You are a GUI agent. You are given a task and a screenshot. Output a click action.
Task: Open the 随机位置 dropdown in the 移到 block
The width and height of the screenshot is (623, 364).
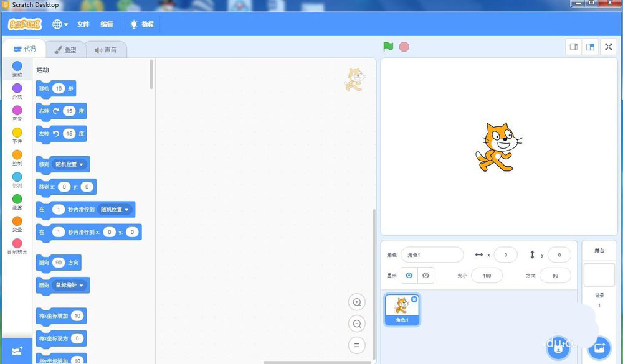click(70, 164)
